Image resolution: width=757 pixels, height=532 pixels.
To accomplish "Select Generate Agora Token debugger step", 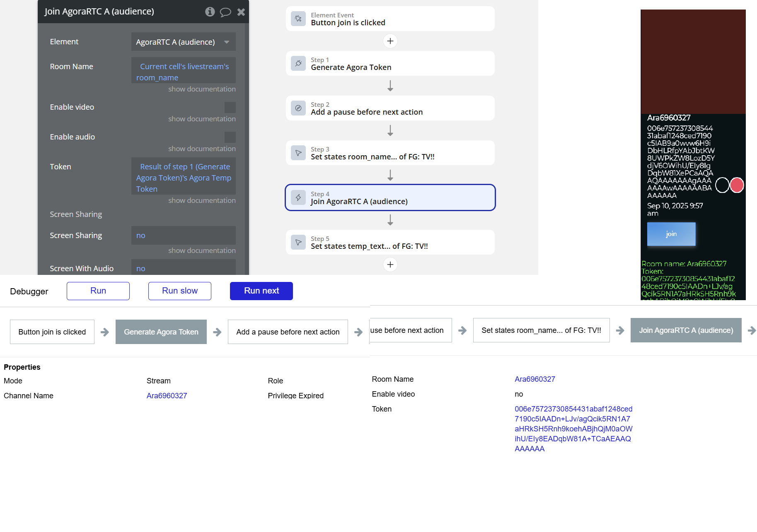I will (x=161, y=332).
